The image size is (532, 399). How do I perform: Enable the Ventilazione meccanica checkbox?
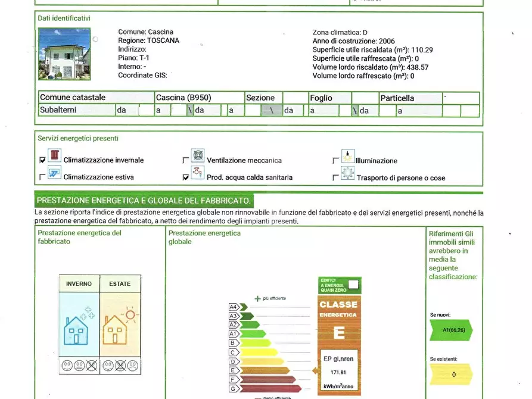click(186, 160)
